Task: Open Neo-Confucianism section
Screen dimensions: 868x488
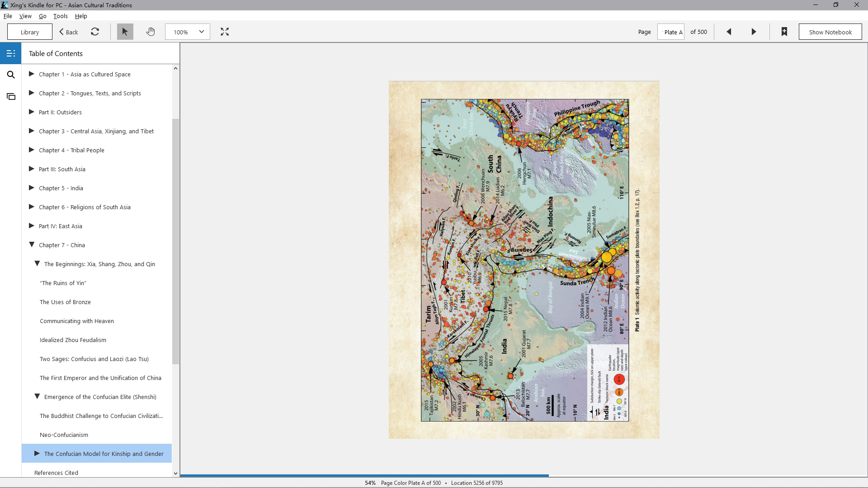Action: point(64,435)
